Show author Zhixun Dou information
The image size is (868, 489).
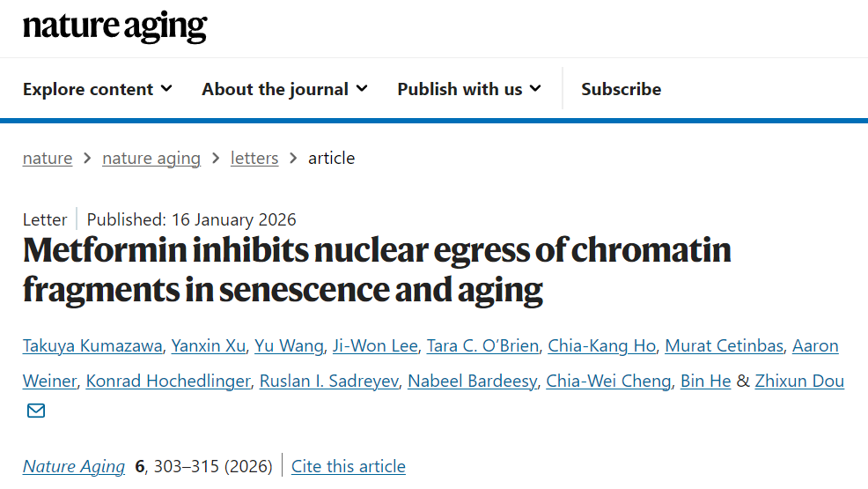[799, 381]
